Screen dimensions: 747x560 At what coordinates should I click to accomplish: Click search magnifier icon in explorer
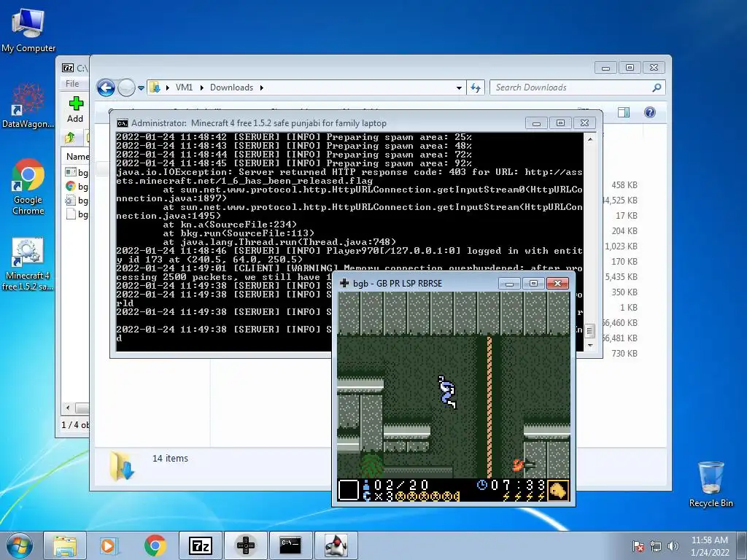(657, 87)
